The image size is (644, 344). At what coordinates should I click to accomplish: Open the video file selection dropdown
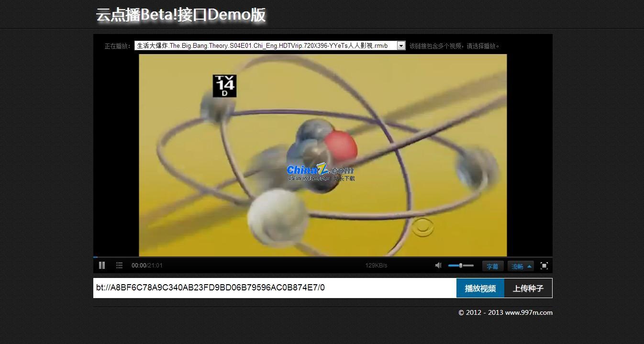[270, 46]
